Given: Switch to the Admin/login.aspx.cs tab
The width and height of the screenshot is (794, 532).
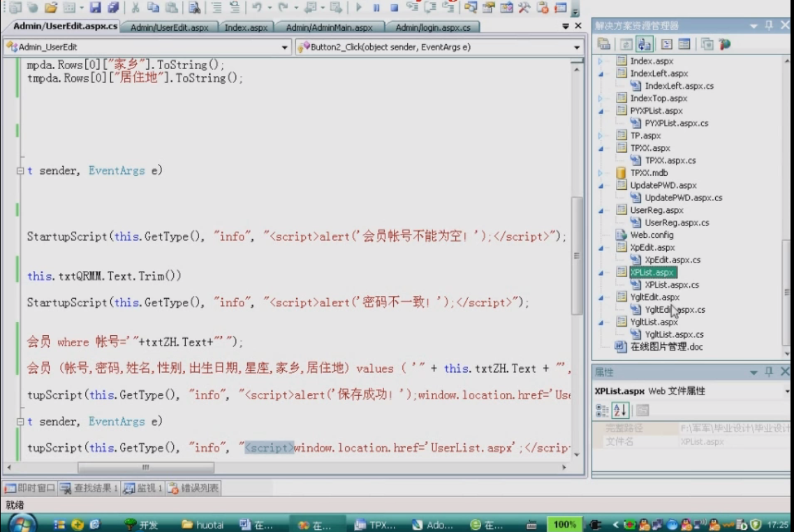Looking at the screenshot, I should [433, 27].
